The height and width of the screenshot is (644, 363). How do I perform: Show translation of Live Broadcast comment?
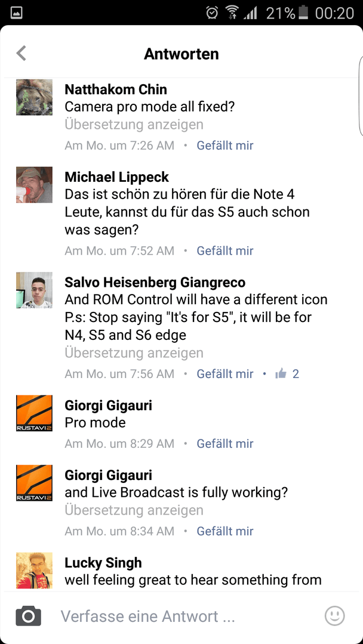134,510
